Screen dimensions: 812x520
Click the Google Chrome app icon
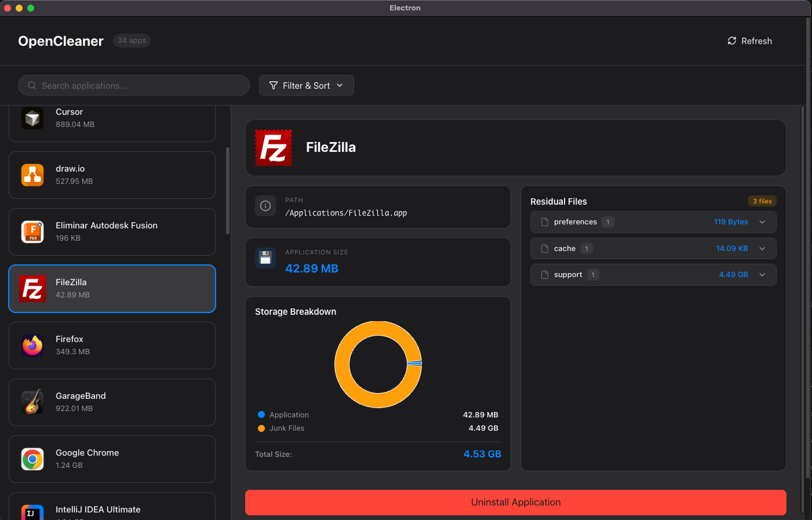(x=32, y=459)
